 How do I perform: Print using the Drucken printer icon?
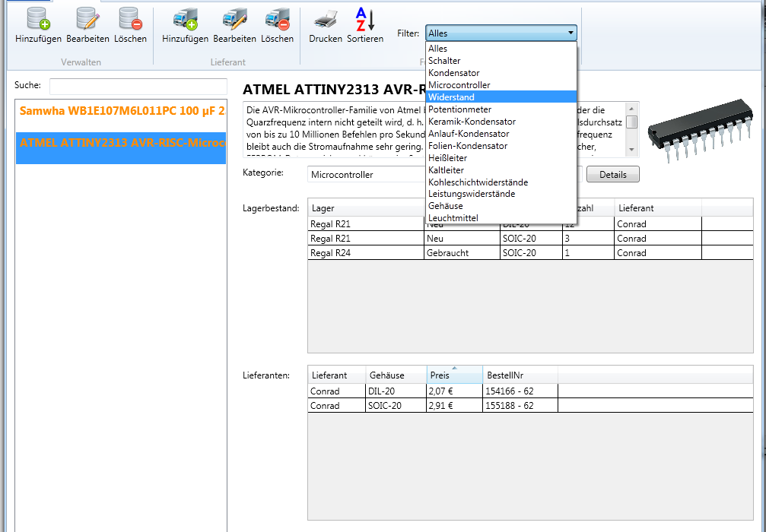pos(326,20)
